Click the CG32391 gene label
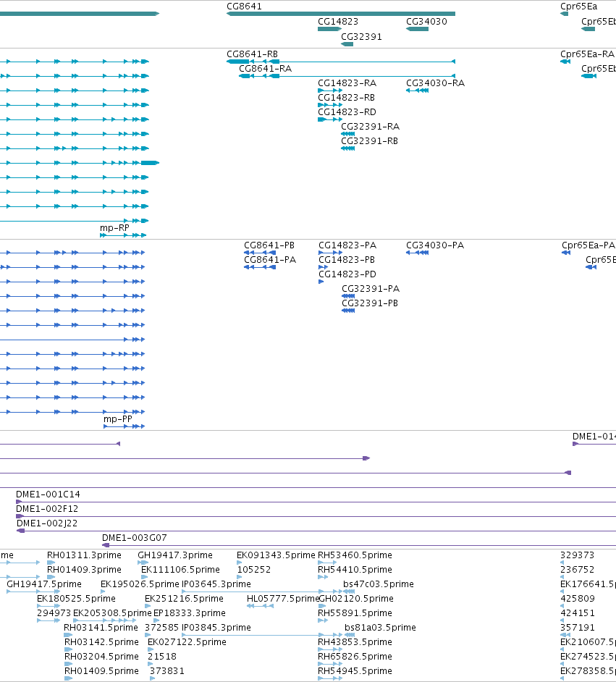616x682 pixels. point(361,37)
